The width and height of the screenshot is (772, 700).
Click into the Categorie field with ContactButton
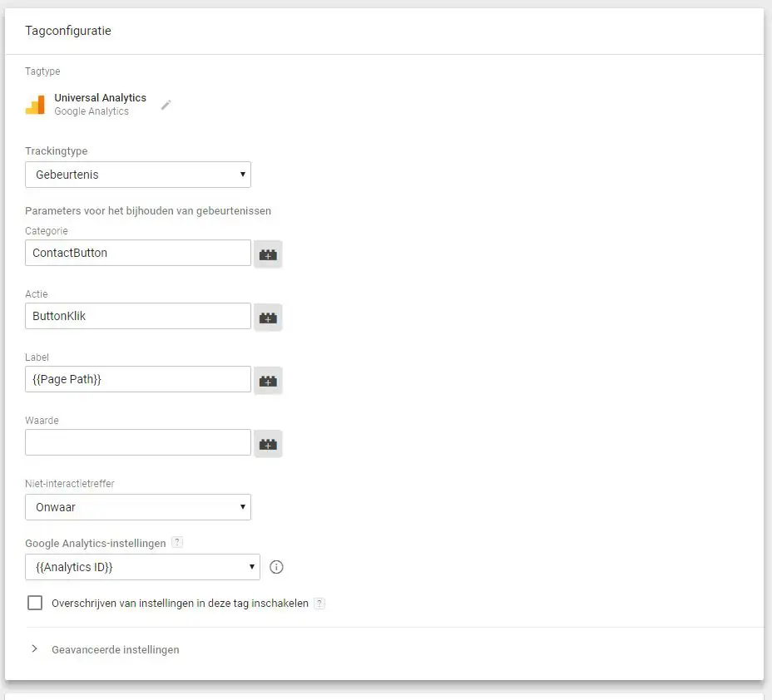click(138, 253)
